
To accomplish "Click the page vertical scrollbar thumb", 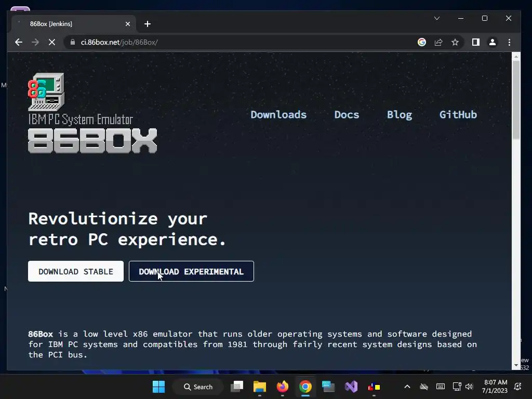I will [516, 100].
